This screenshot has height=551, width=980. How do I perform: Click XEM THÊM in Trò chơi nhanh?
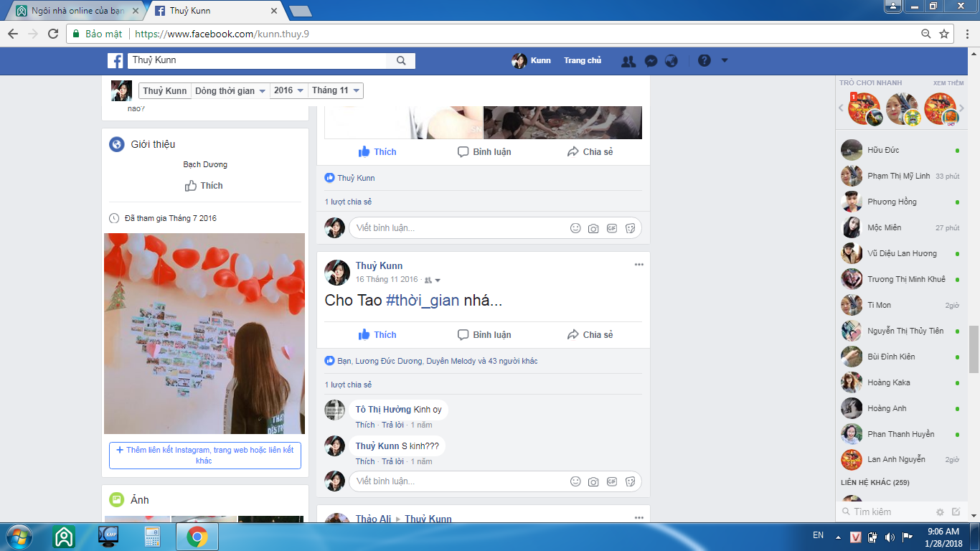(x=948, y=83)
